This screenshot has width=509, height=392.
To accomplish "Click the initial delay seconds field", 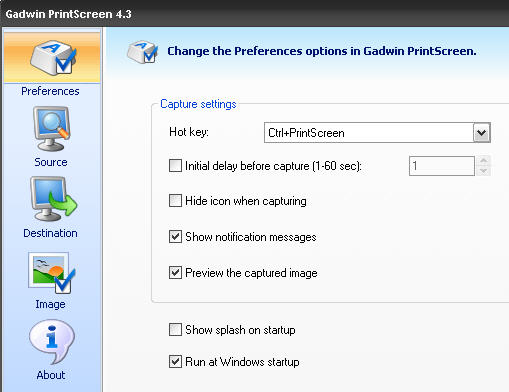I will coord(442,166).
